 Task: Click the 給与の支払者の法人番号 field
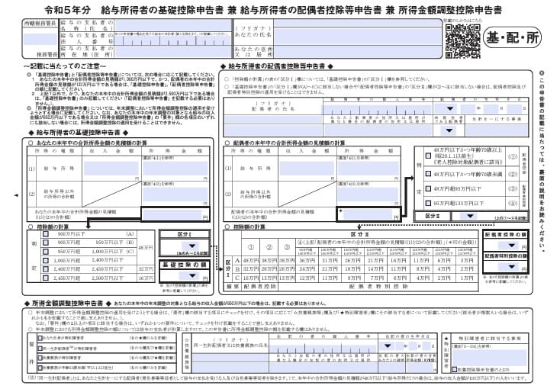173,39
